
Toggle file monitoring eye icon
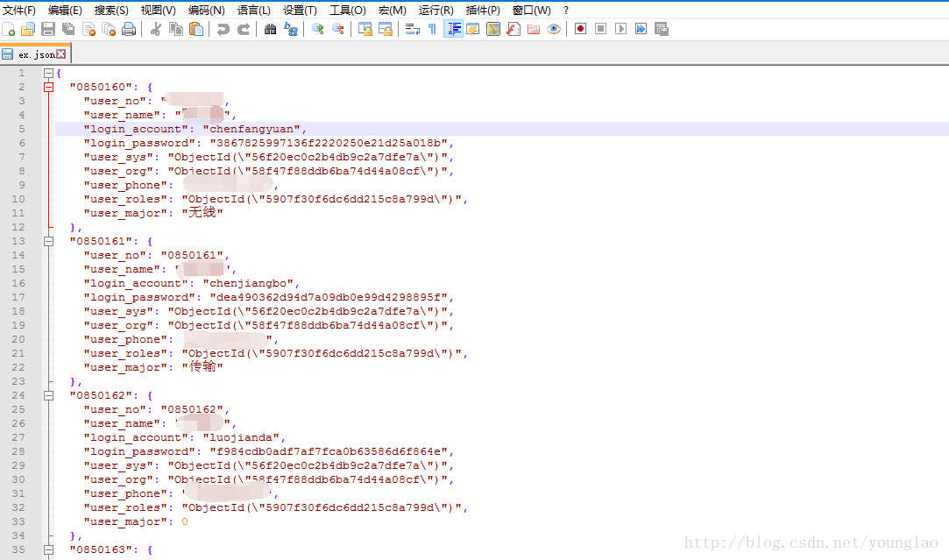(x=554, y=29)
